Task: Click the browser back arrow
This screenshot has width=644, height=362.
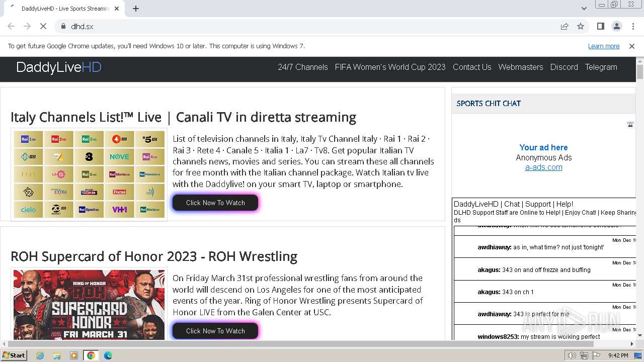Action: (11, 26)
